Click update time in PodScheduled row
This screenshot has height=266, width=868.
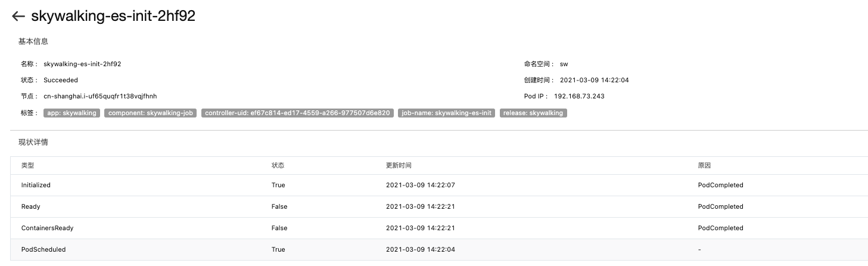(x=421, y=249)
